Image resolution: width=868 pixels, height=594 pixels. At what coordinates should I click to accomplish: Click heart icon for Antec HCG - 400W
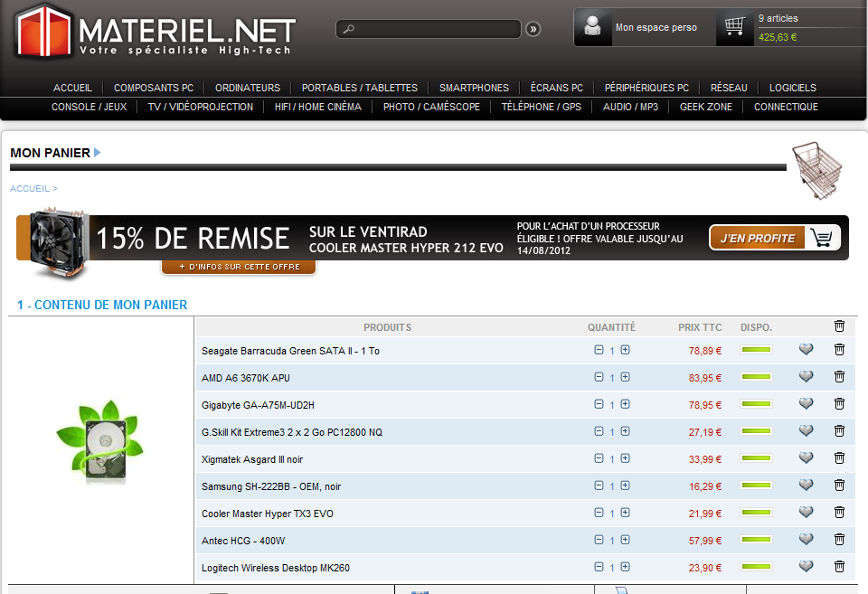coord(807,540)
